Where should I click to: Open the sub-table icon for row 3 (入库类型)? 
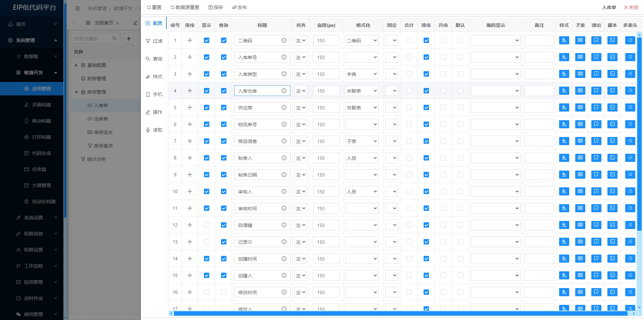coord(580,74)
